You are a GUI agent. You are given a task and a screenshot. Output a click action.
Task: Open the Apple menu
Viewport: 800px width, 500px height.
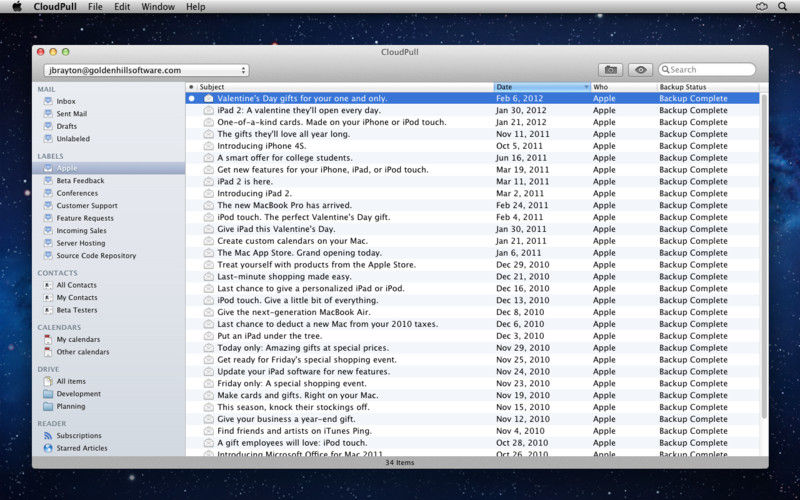coord(17,7)
